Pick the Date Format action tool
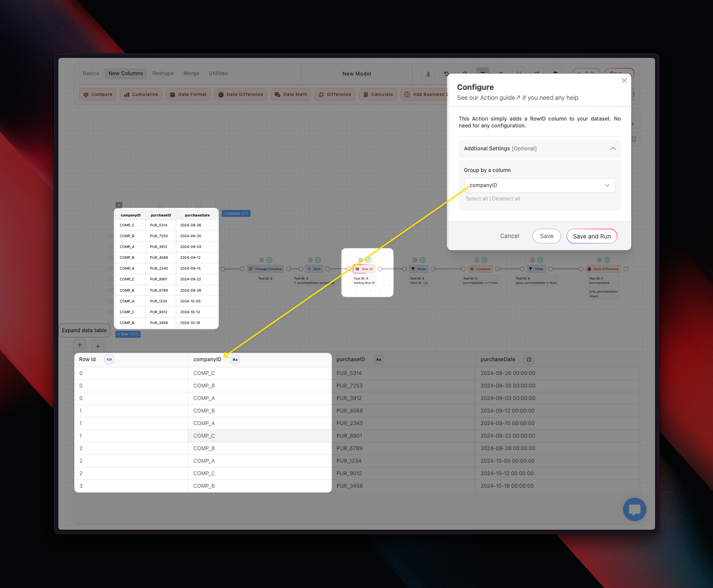Image resolution: width=713 pixels, height=588 pixels. 188,94
